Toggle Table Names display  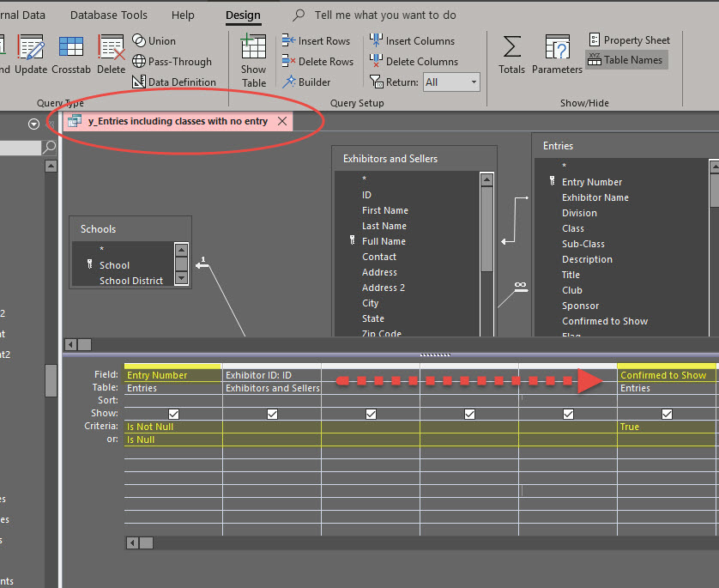click(x=626, y=60)
